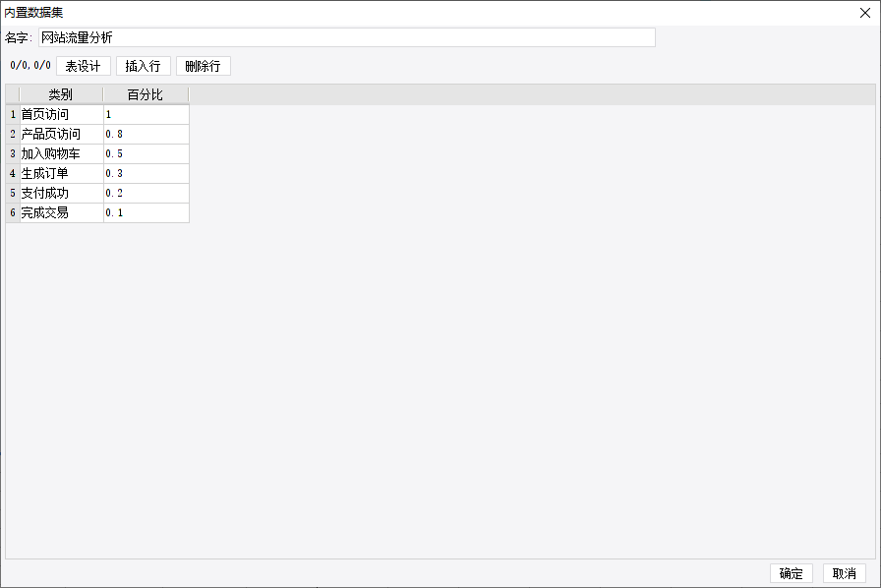This screenshot has width=881, height=588.
Task: Select the 0.1 percentage cell
Action: click(x=147, y=213)
